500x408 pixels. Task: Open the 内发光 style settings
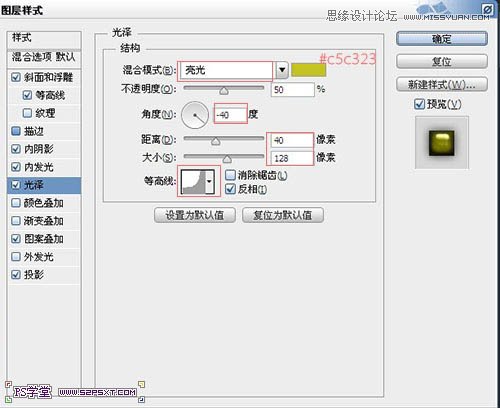[x=39, y=167]
